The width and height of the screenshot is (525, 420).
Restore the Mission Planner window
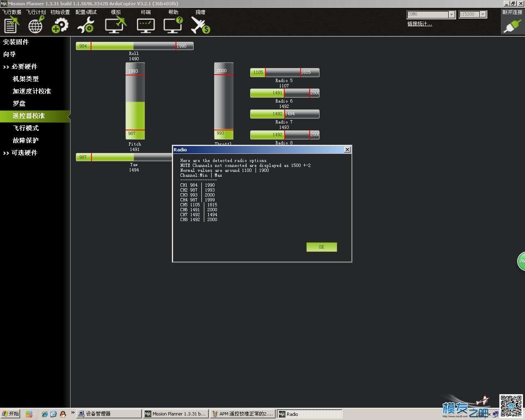point(513,3)
